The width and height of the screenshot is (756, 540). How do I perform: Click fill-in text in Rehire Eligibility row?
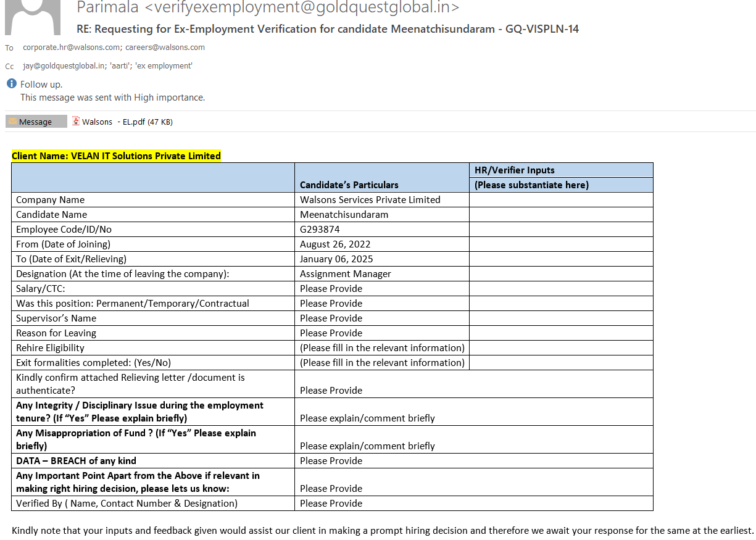[382, 347]
